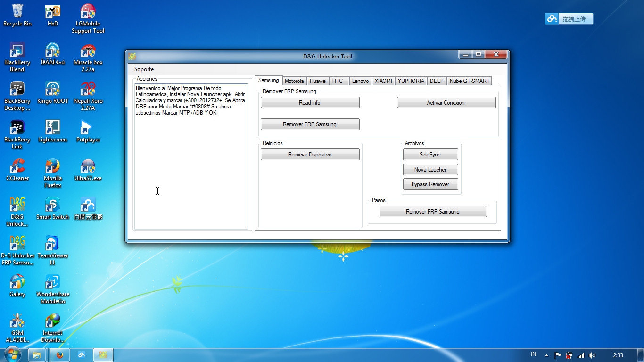644x362 pixels.
Task: Click the Windows Start orb
Action: [x=13, y=354]
